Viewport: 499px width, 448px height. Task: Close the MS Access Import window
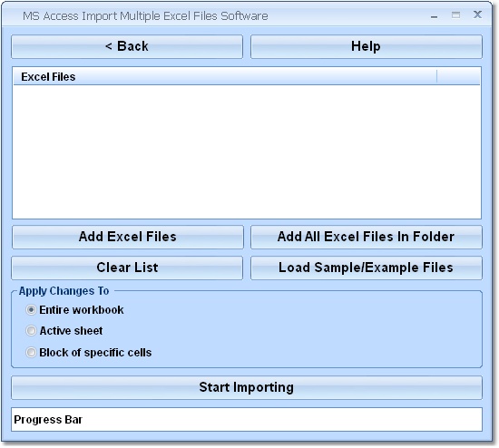(477, 15)
